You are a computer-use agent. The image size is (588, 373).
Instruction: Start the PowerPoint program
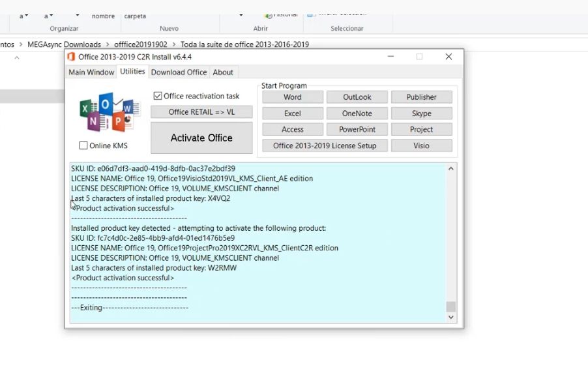click(357, 130)
